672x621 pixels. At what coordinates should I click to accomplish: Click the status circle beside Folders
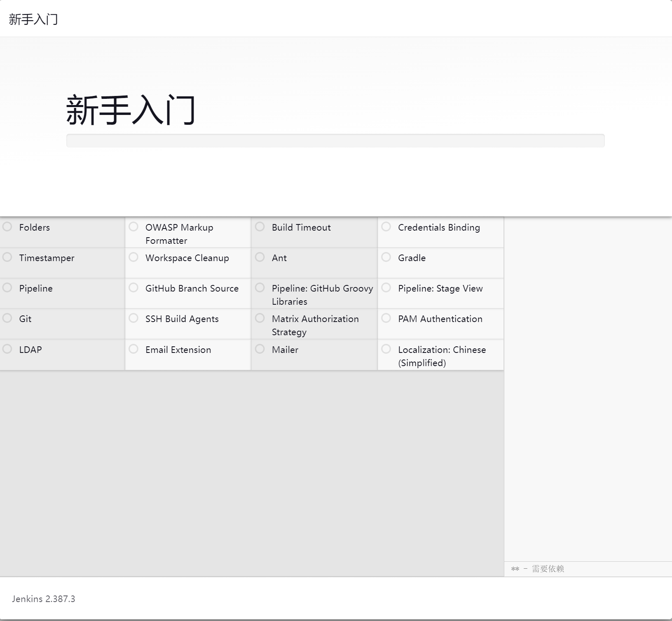(x=7, y=226)
